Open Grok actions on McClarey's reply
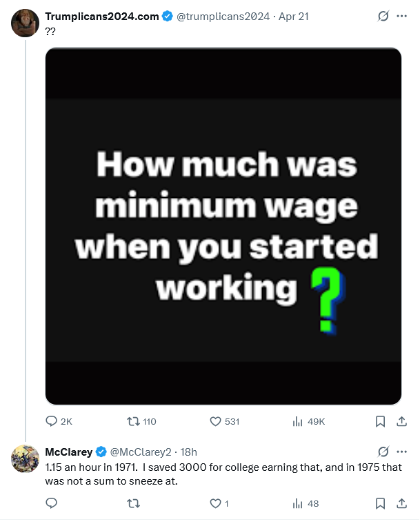Image resolution: width=420 pixels, height=526 pixels. pos(384,452)
